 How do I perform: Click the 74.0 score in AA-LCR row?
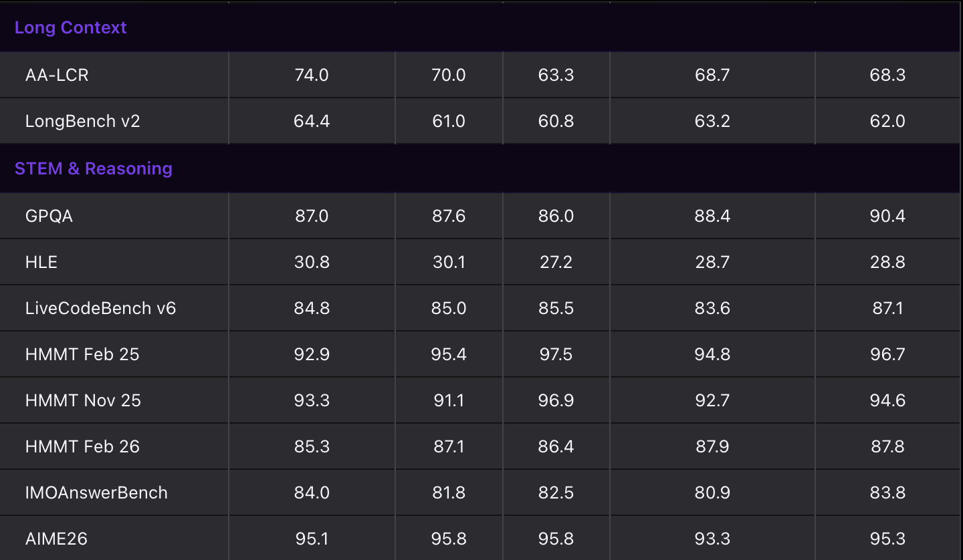pyautogui.click(x=312, y=75)
